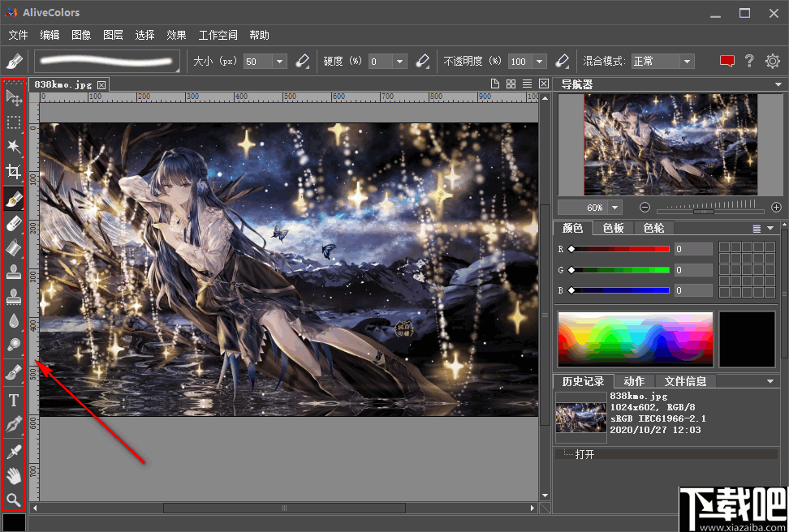Open the 混合模式 blend mode dropdown
This screenshot has width=789, height=532.
click(x=687, y=61)
